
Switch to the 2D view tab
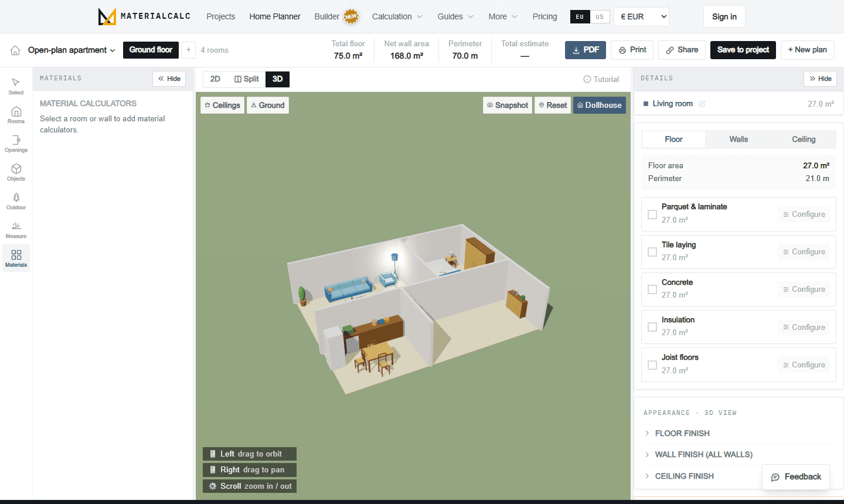[215, 79]
